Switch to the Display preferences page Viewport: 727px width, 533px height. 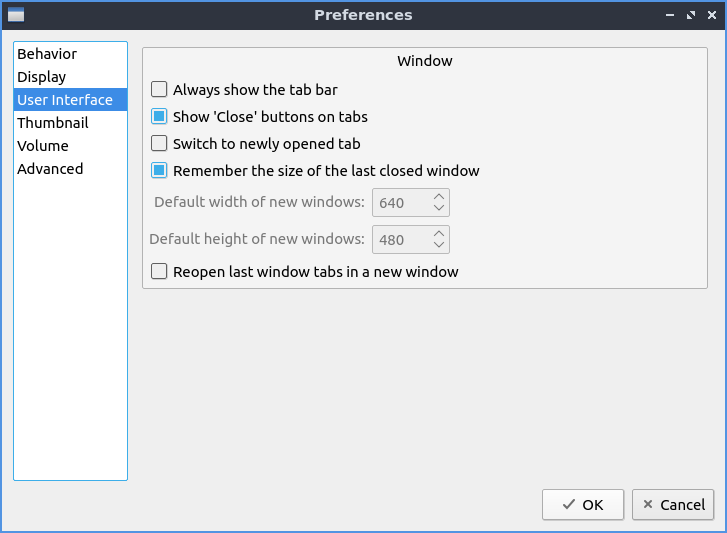pos(42,77)
